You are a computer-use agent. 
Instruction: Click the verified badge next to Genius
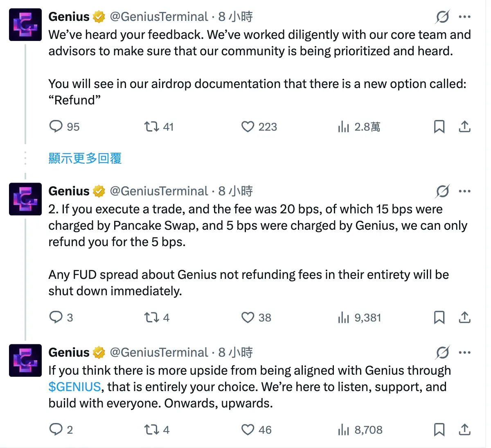pos(98,16)
